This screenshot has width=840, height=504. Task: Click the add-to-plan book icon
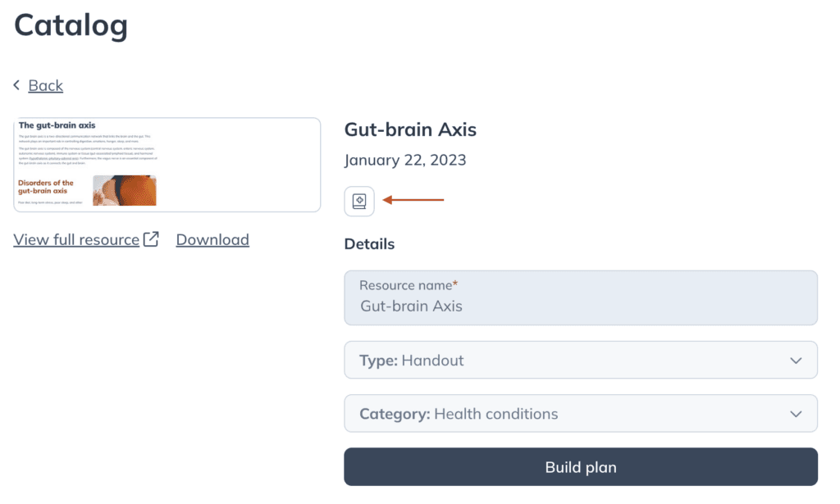[x=359, y=201]
